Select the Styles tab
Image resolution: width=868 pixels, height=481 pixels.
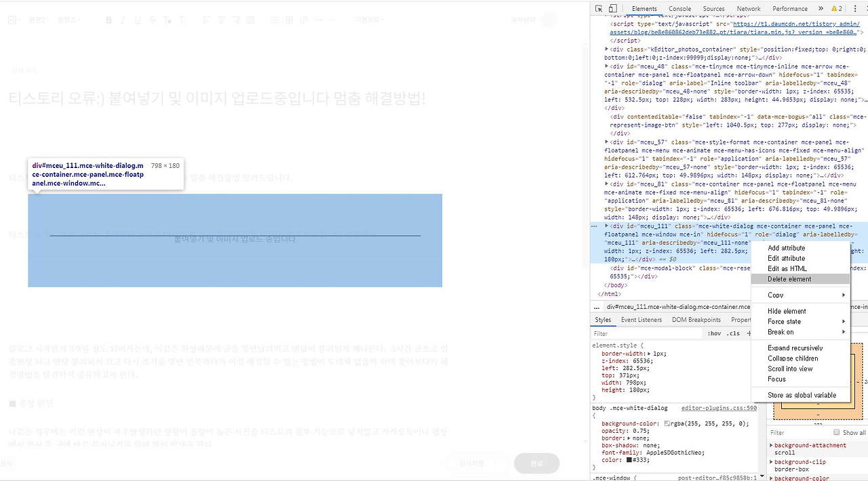tap(603, 320)
